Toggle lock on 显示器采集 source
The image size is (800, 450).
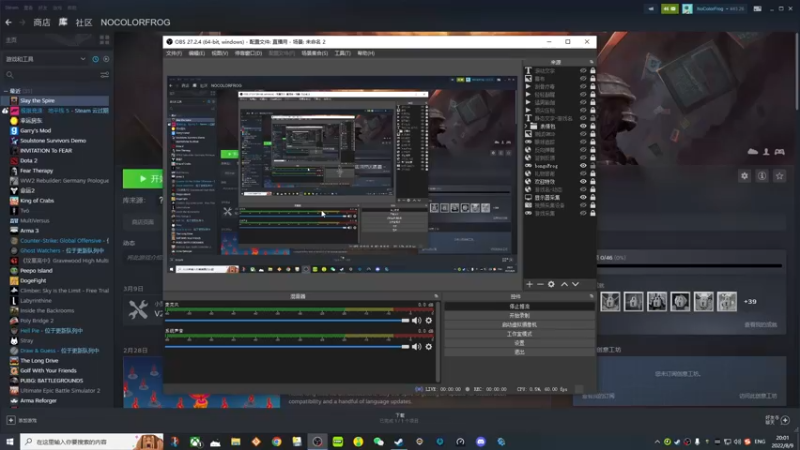coord(593,197)
